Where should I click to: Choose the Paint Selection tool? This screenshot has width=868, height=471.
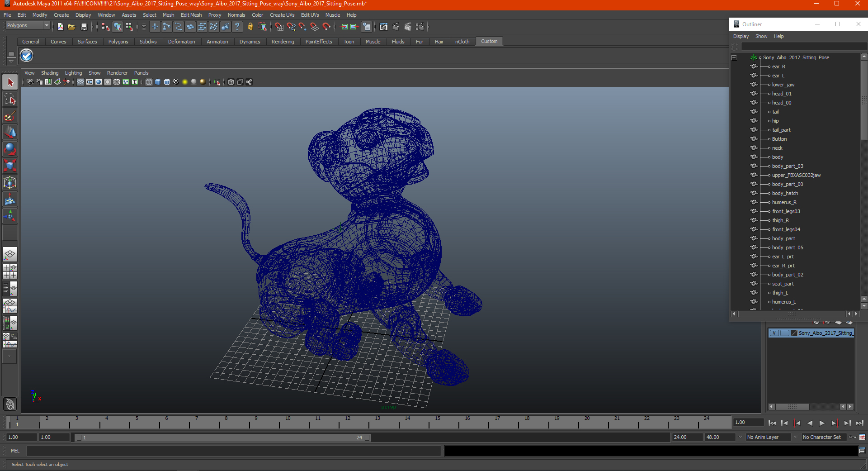click(x=10, y=116)
